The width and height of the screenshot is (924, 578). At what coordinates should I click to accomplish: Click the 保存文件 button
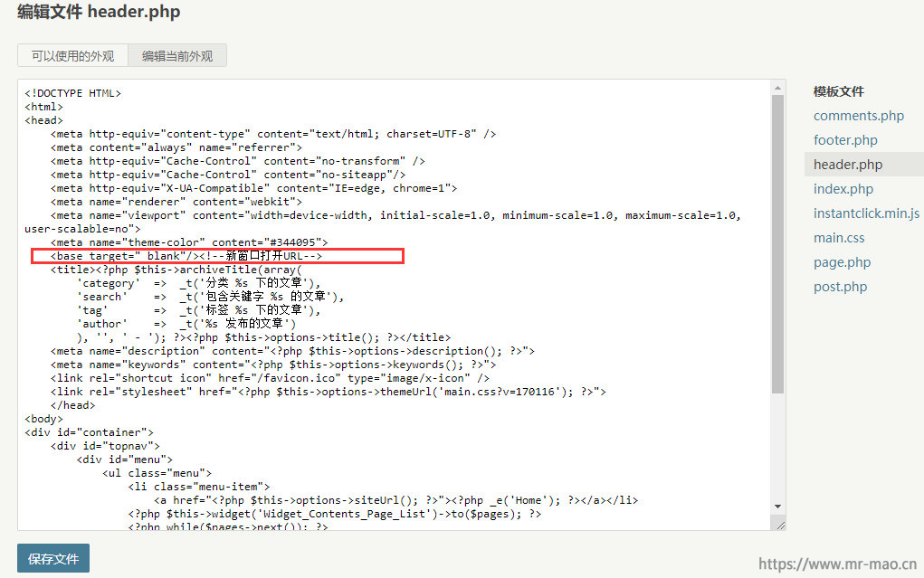pyautogui.click(x=53, y=559)
